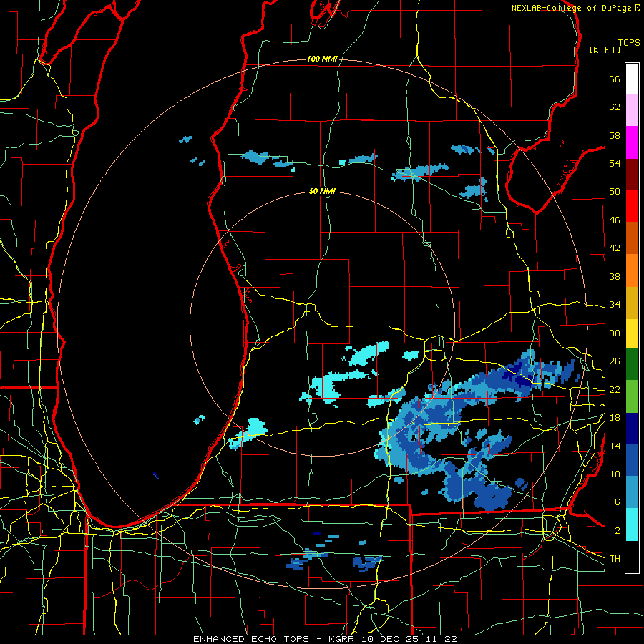The image size is (644, 644).
Task: Click the white color swatch near 66
Action: point(632,79)
